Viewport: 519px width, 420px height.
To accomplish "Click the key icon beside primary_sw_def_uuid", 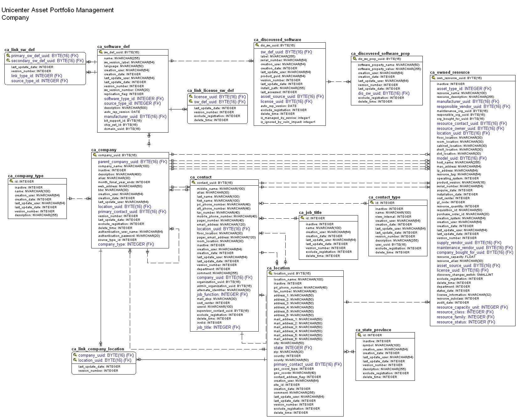I will point(8,56).
